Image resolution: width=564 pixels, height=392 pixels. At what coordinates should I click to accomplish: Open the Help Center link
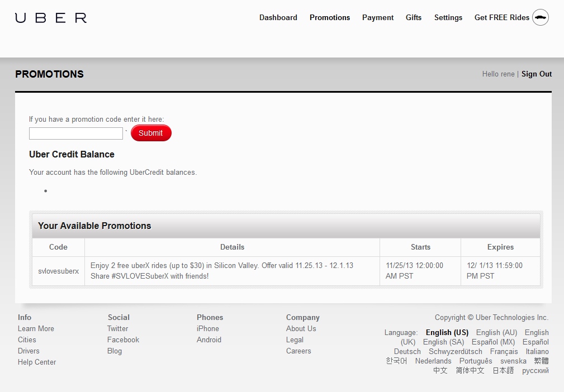pyautogui.click(x=37, y=362)
